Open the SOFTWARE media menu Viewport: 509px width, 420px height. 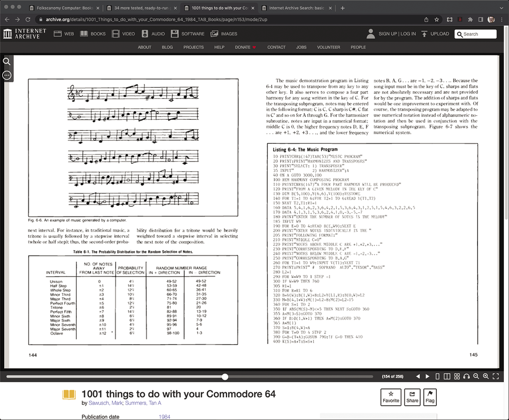tap(187, 34)
